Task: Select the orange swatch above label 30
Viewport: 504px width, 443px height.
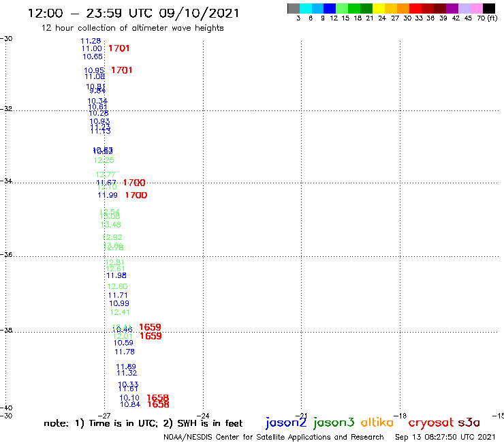Action: (403, 8)
